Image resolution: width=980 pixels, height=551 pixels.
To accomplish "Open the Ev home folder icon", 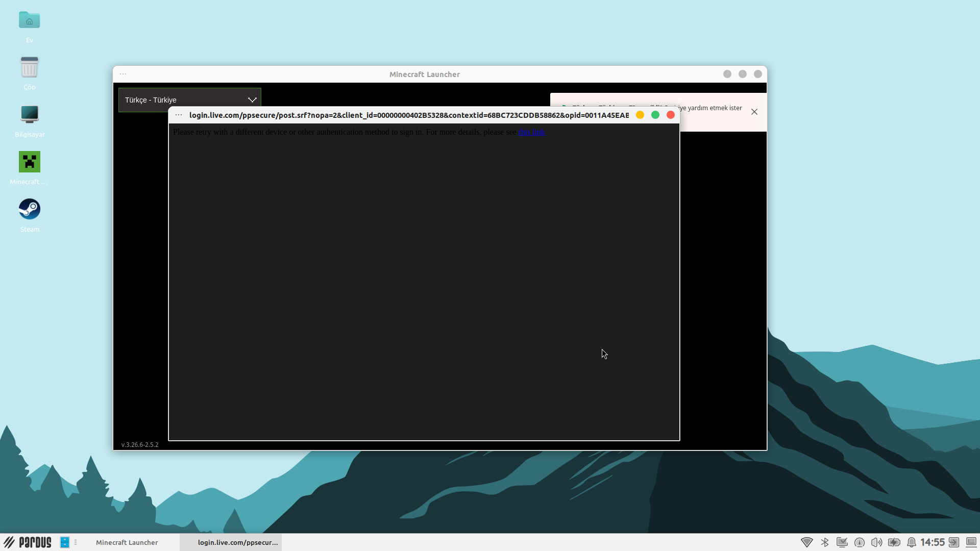I will click(x=30, y=21).
